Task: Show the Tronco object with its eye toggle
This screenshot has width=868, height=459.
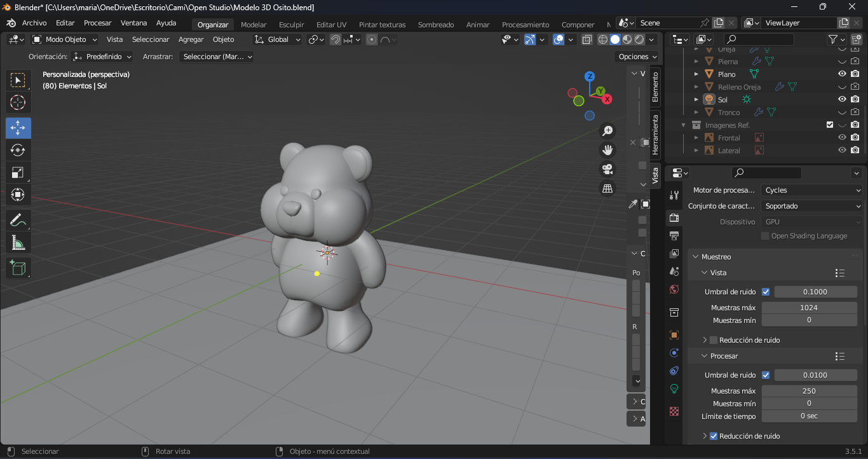Action: point(842,112)
